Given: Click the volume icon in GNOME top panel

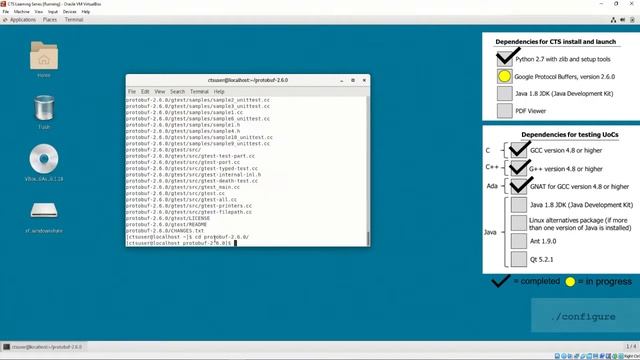Looking at the screenshot, I should pyautogui.click(x=623, y=20).
